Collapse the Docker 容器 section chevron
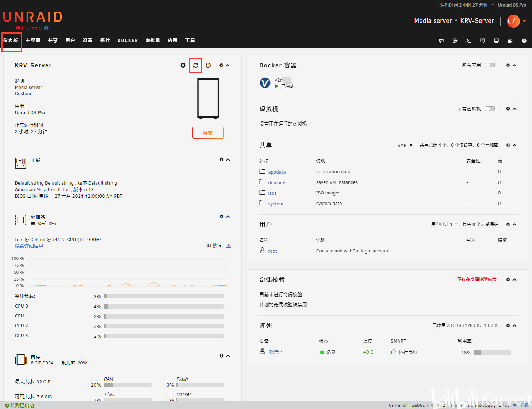The width and height of the screenshot is (532, 409). pos(514,66)
